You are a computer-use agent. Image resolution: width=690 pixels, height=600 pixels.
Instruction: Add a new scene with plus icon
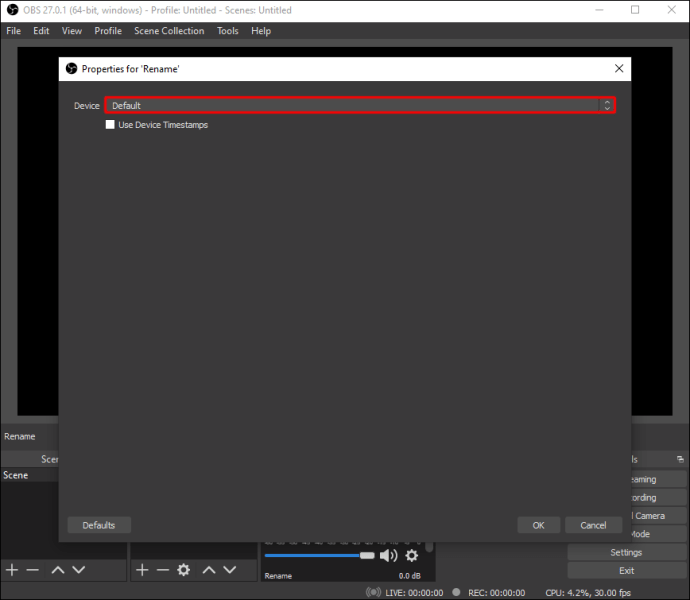pos(12,570)
